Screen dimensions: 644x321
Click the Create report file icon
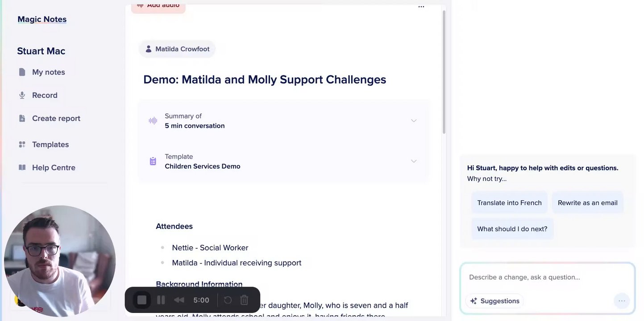click(x=22, y=119)
